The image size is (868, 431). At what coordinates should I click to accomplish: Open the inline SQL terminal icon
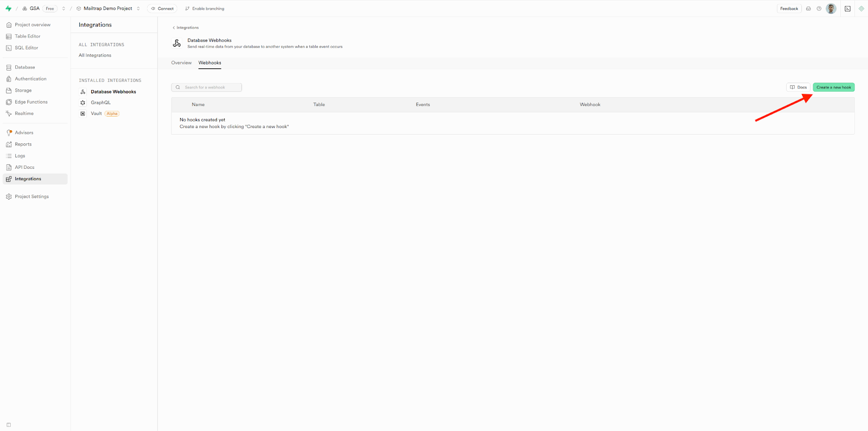point(847,9)
